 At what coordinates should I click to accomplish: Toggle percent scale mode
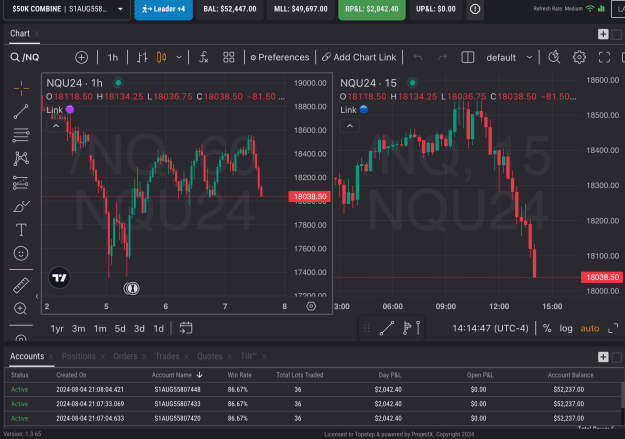click(547, 328)
